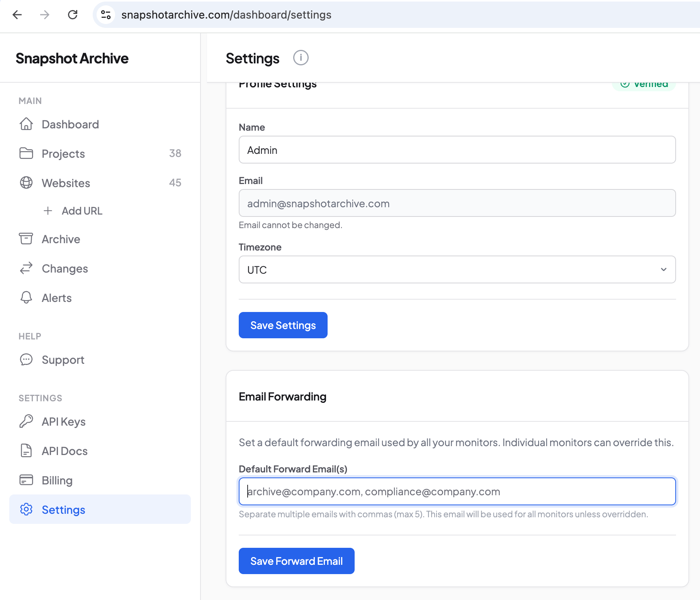Click the disabled Email field

457,203
